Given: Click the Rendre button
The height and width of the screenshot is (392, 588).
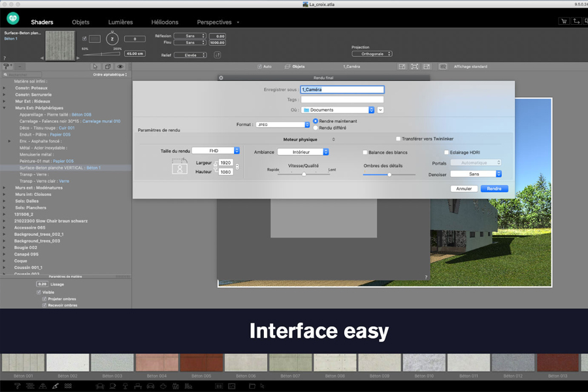Looking at the screenshot, I should coord(494,189).
